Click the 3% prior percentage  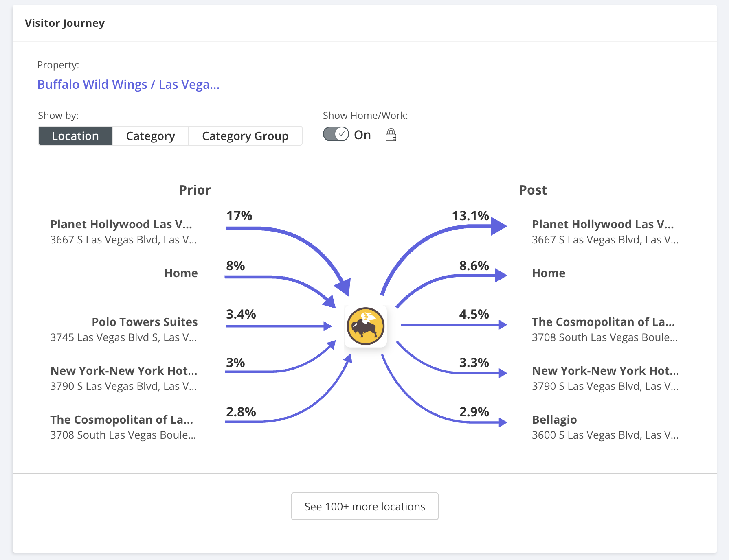tap(235, 363)
